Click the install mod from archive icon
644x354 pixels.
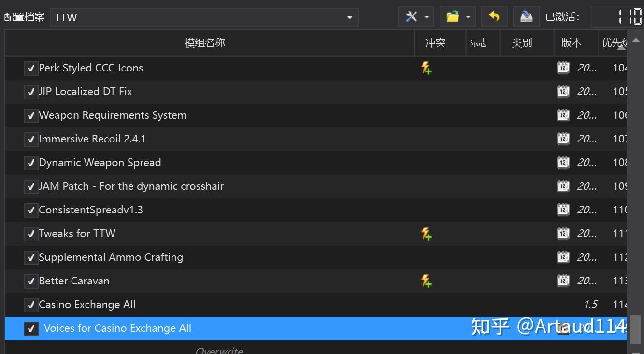click(x=526, y=16)
